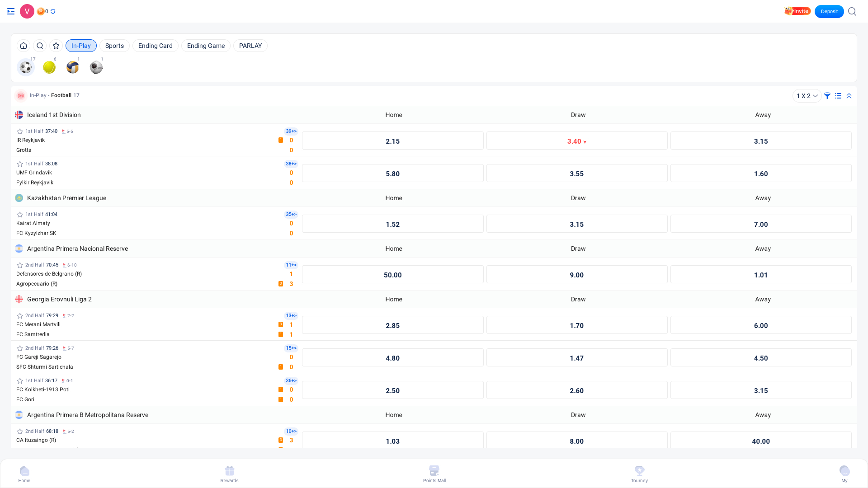Click the Invite button
This screenshot has width=868, height=488.
tap(797, 11)
